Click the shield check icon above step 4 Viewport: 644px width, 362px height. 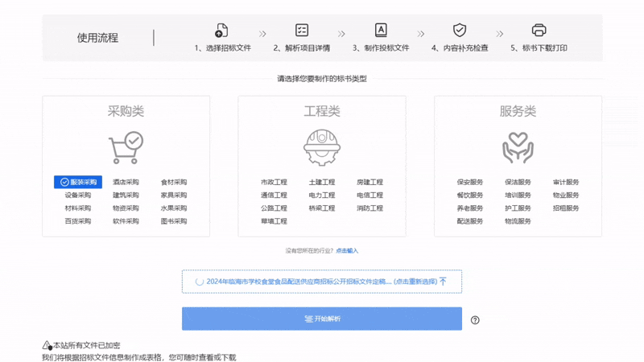pos(460,30)
